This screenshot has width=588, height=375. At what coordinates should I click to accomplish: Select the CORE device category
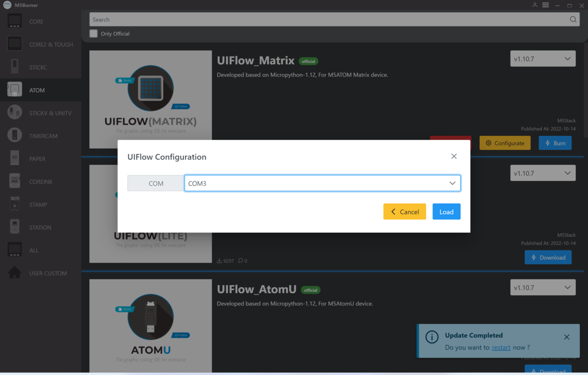pos(41,22)
